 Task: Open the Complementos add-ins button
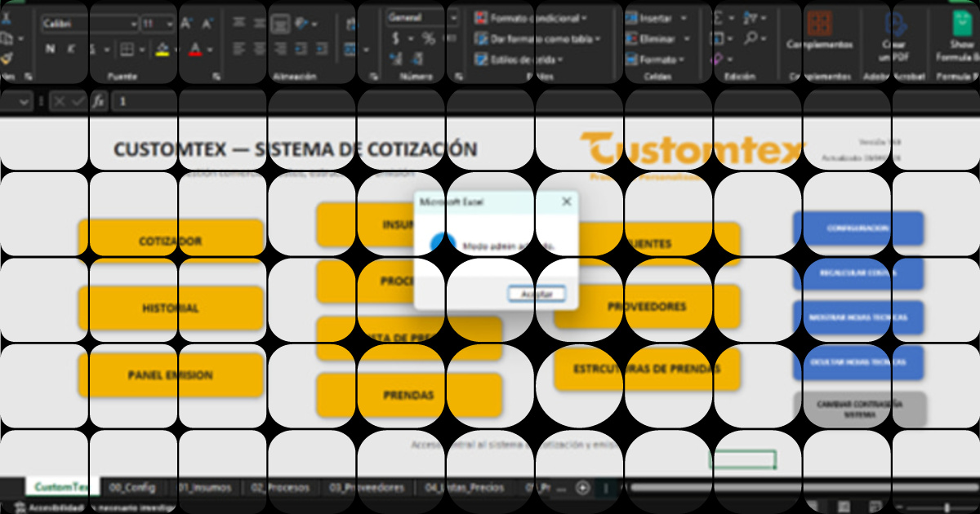pyautogui.click(x=819, y=31)
